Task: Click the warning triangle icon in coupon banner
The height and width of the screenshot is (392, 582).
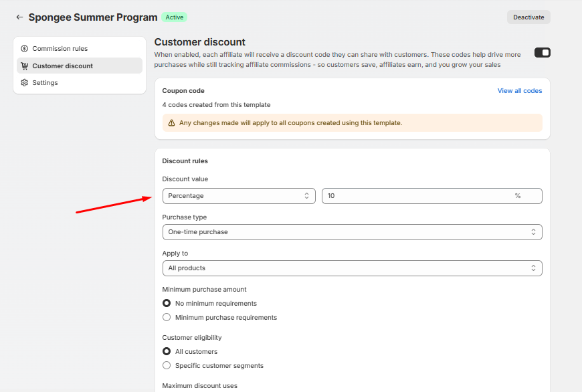Action: [172, 123]
